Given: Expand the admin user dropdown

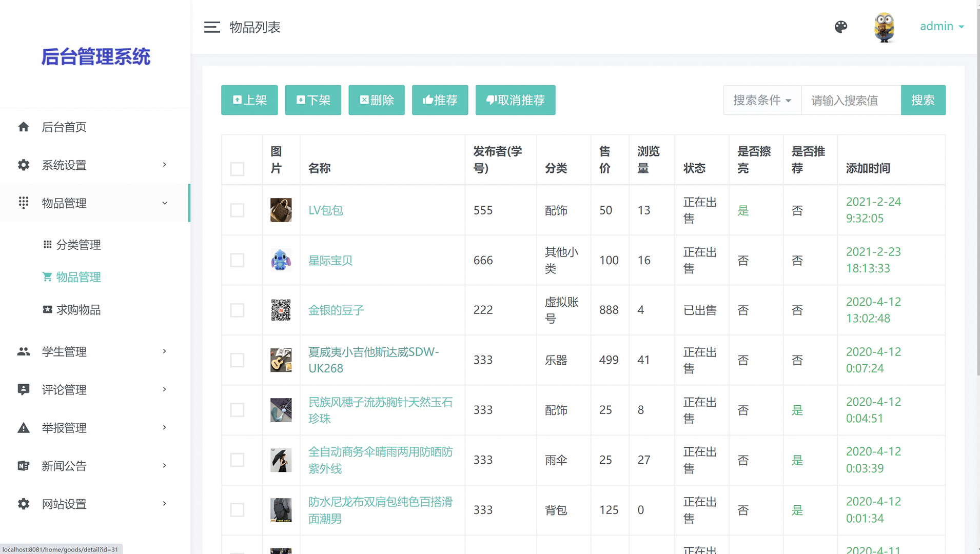Looking at the screenshot, I should click(942, 26).
